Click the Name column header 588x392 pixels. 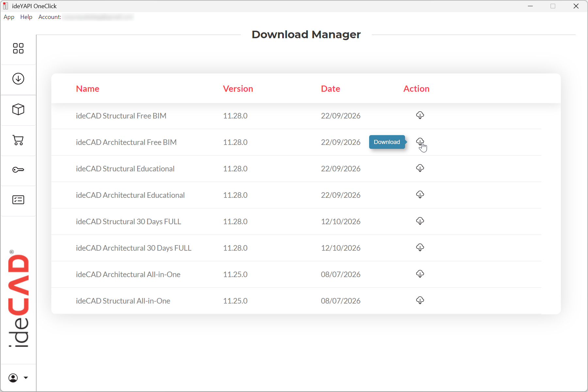point(88,89)
